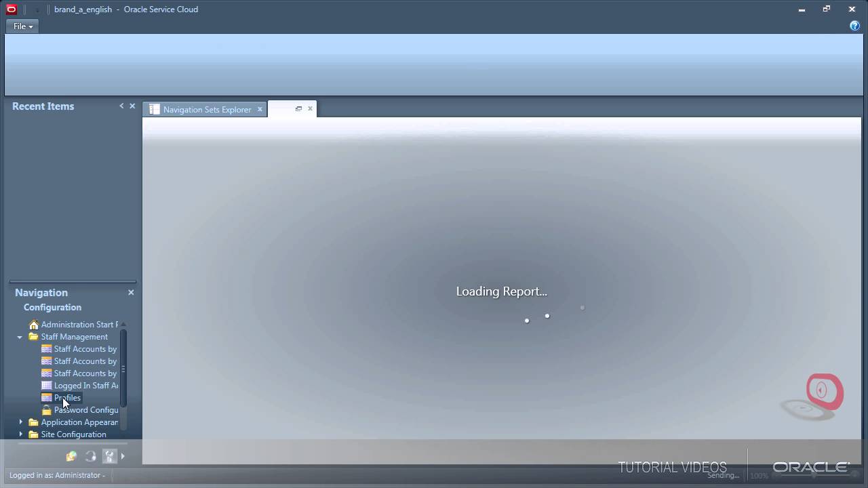This screenshot has width=868, height=488.
Task: Click the blue Help question mark icon
Action: point(854,26)
